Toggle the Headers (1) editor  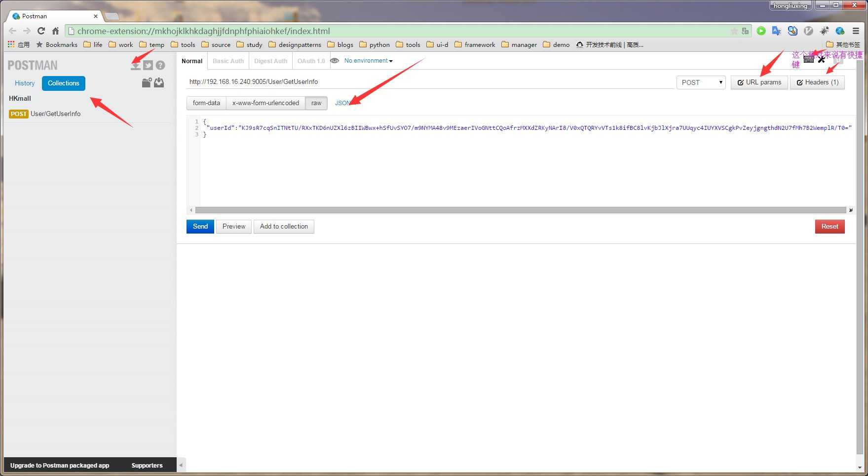(x=817, y=82)
